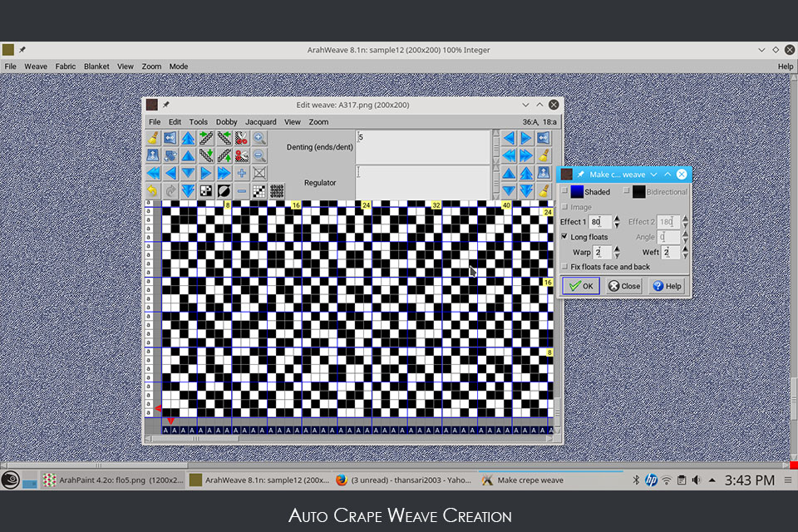
Task: Click the double left arrow above the undo icon
Action: coord(153,173)
